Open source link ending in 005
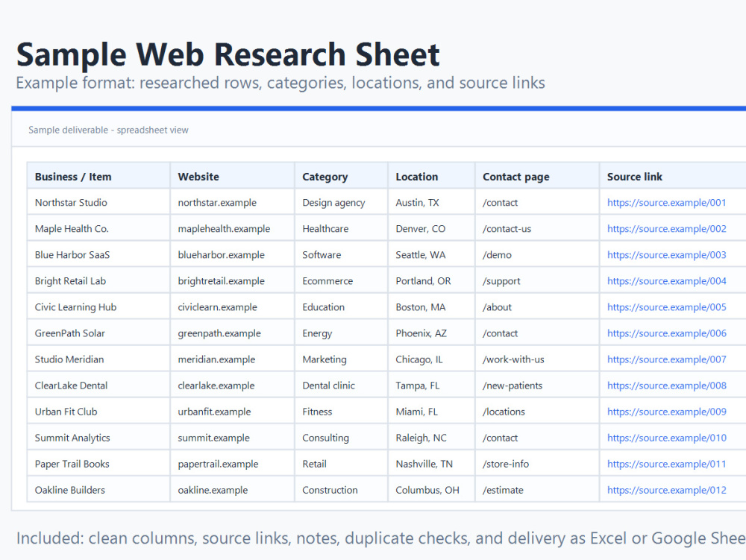Viewport: 746px width, 560px height. tap(666, 307)
